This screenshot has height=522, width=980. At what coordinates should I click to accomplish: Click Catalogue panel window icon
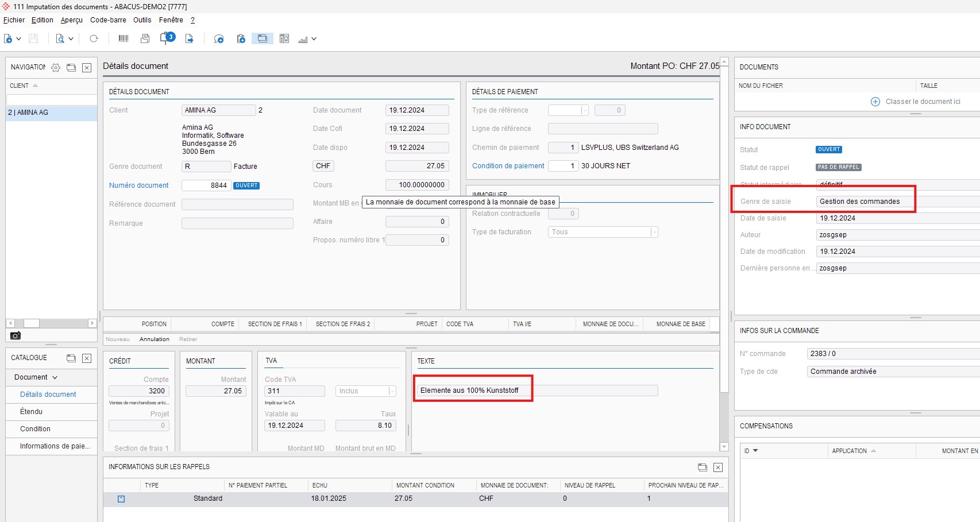tap(71, 358)
